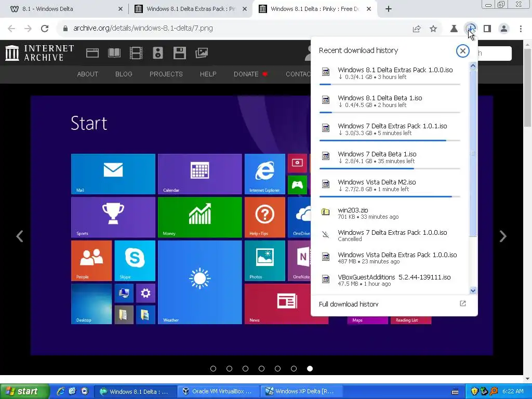Open the PROJECTS menu item

[166, 74]
